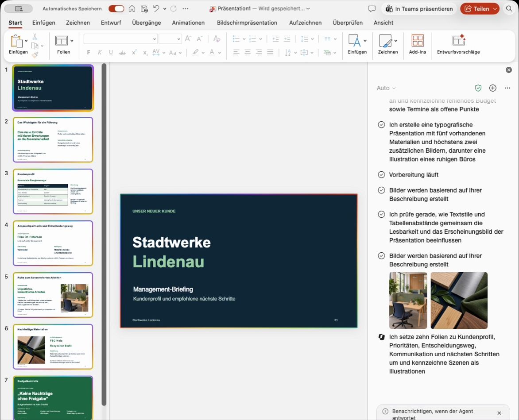This screenshot has height=420, width=519.
Task: Open the Folien layout dropdown arrow
Action: point(72,41)
